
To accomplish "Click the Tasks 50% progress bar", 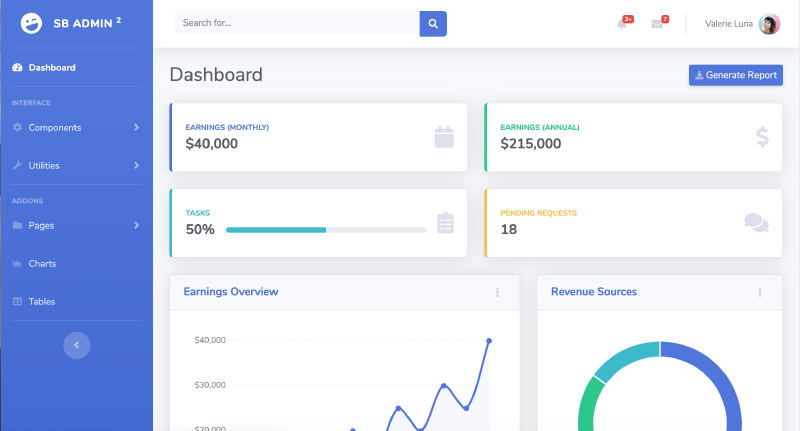I will tap(326, 230).
